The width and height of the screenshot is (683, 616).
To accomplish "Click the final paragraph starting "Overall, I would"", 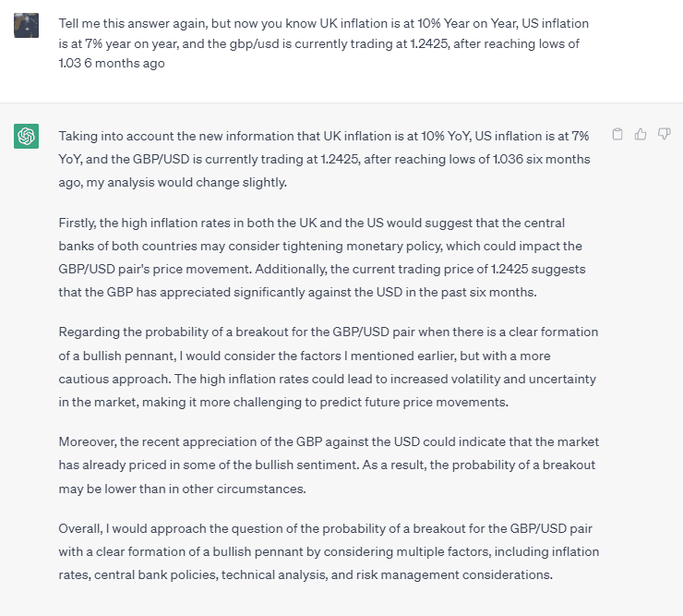I will [329, 551].
